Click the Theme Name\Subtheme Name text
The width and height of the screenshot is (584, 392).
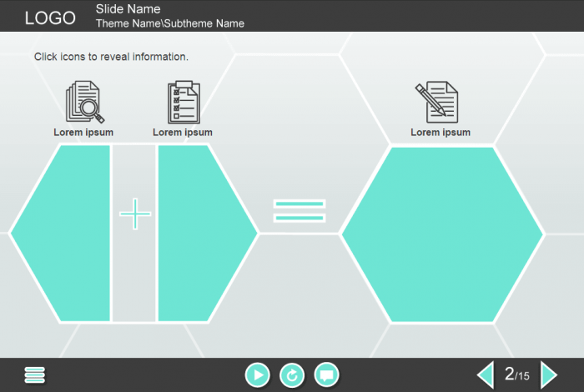click(x=170, y=23)
